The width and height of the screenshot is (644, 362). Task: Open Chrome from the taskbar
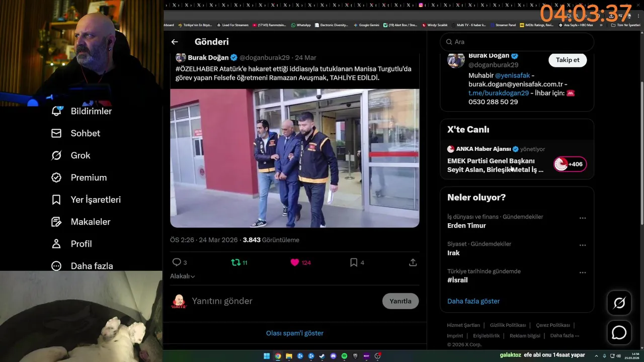click(278, 356)
